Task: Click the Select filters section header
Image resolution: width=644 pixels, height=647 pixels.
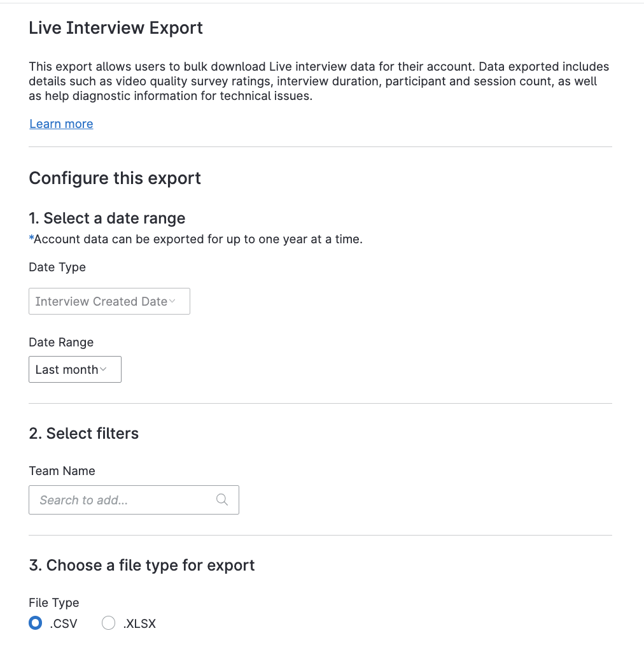Action: [83, 433]
